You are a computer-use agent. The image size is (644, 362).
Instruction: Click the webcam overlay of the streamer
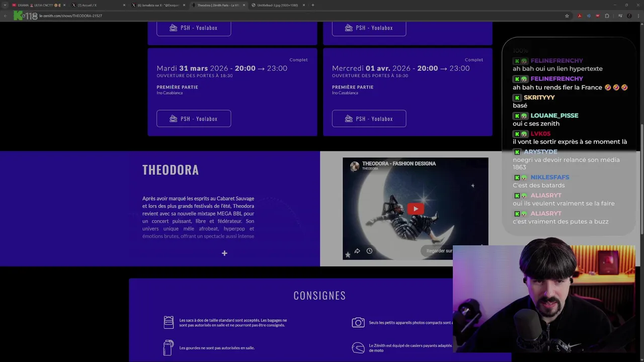[544, 299]
